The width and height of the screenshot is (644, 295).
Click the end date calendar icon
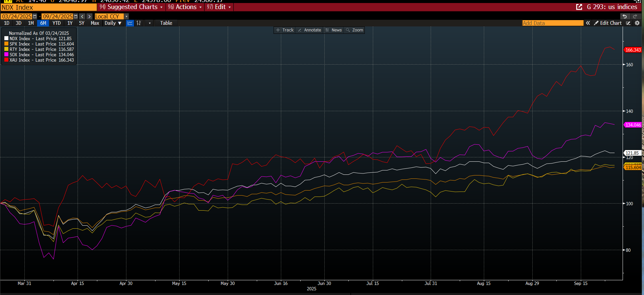[76, 16]
